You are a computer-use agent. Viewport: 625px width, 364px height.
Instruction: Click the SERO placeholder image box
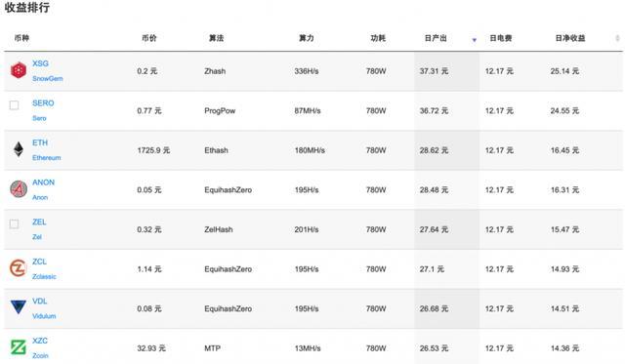(14, 105)
